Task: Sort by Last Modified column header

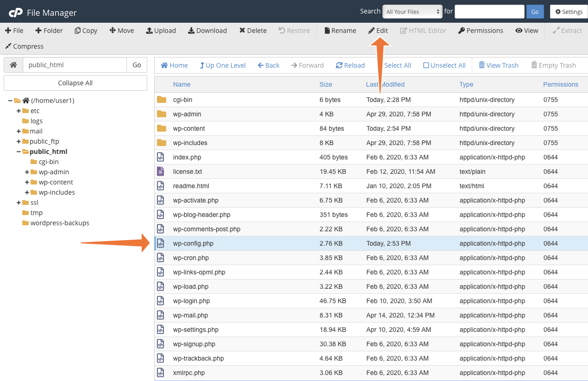Action: (385, 84)
